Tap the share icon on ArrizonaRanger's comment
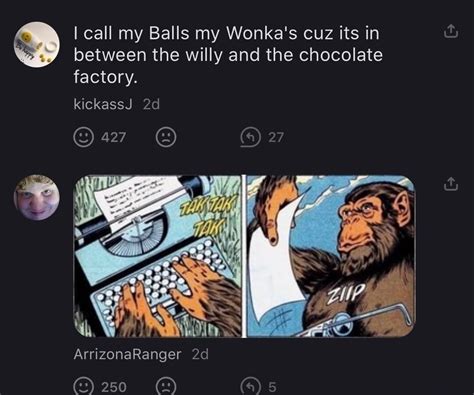The image size is (474, 395). tap(451, 184)
